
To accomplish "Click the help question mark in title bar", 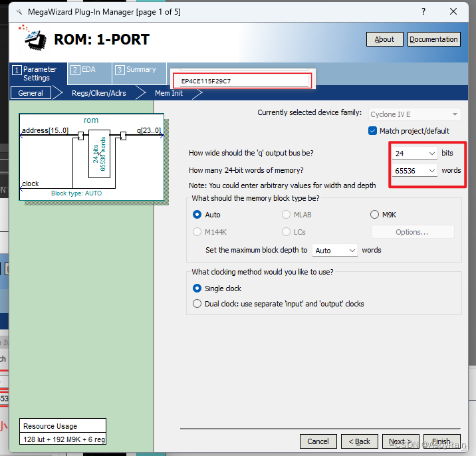I will point(423,11).
